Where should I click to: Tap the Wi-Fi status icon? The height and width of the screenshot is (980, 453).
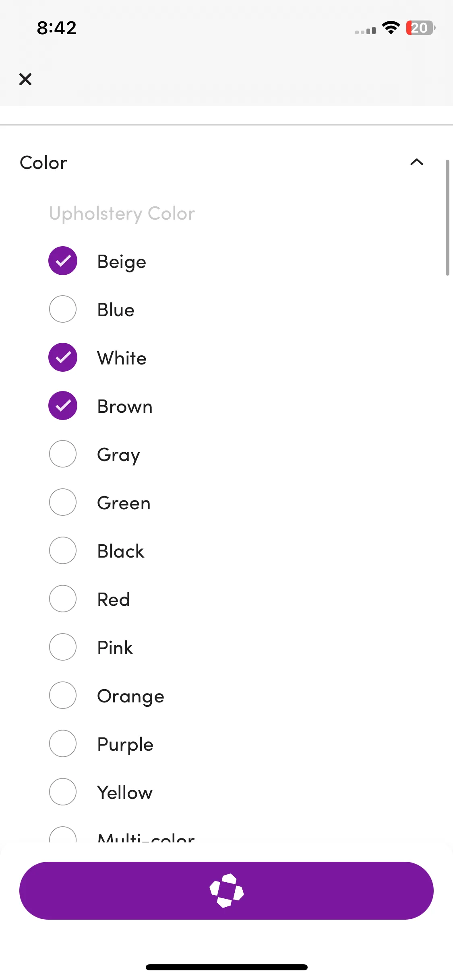[x=391, y=28]
